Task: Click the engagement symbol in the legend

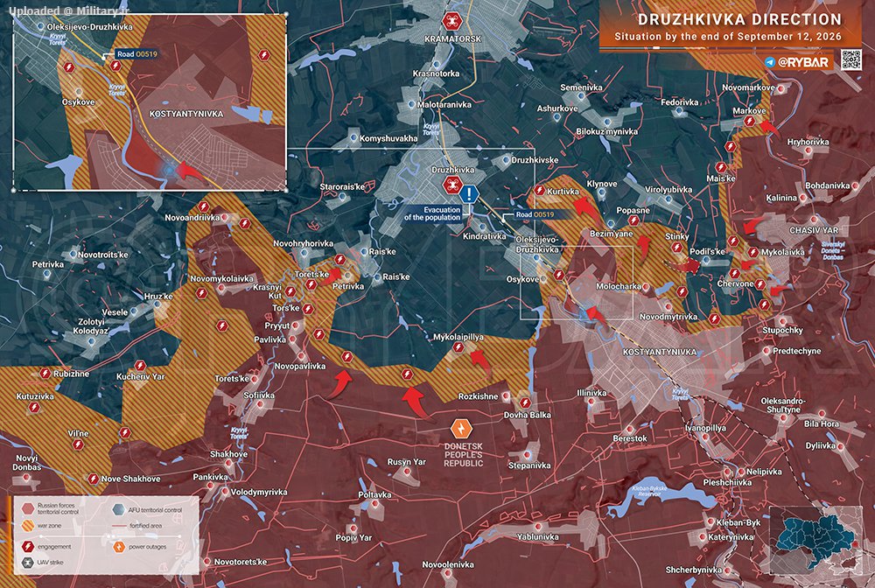Action: pyautogui.click(x=27, y=547)
